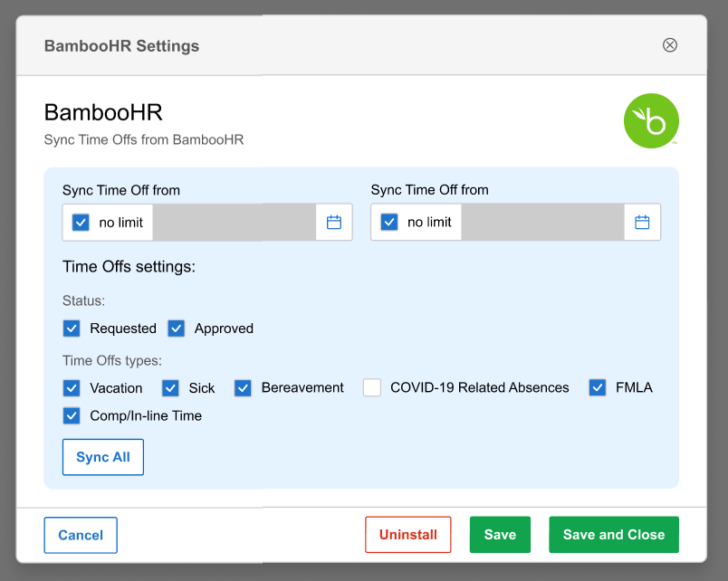The height and width of the screenshot is (581, 728).
Task: Click the green Save button
Action: (500, 535)
